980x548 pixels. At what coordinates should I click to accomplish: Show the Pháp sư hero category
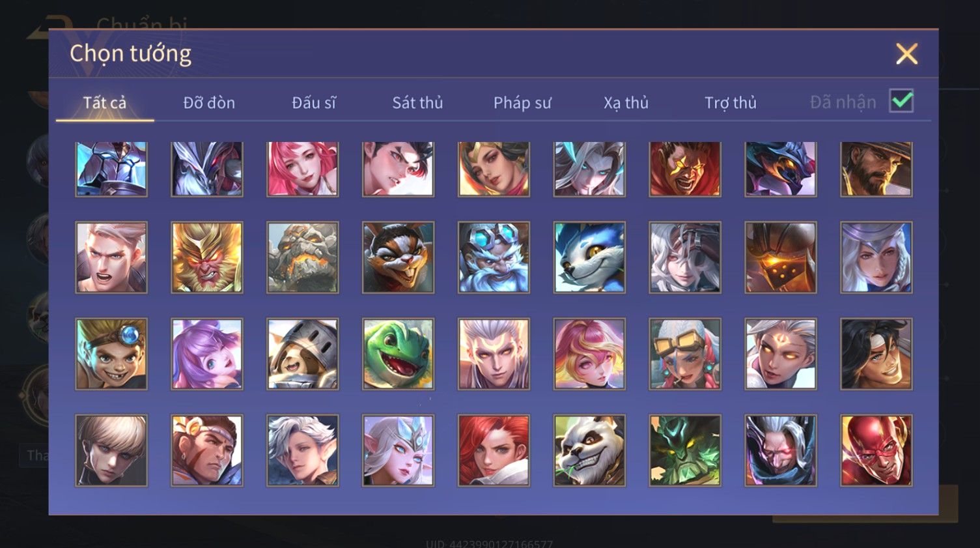point(522,102)
